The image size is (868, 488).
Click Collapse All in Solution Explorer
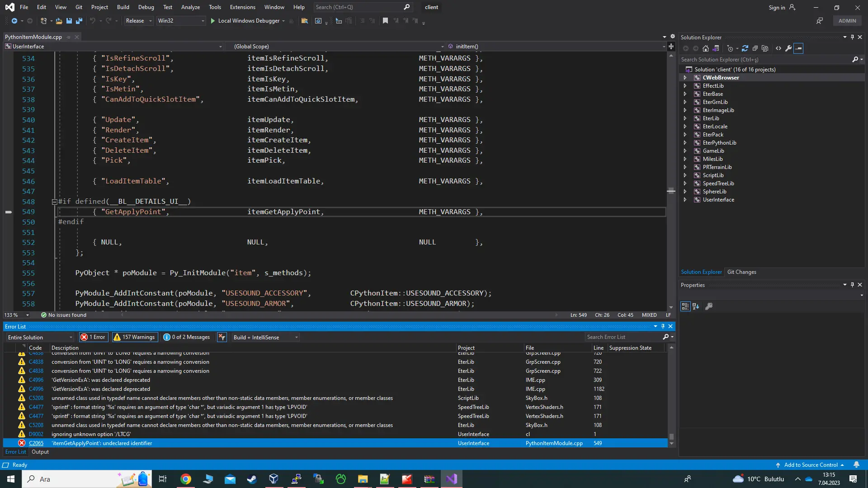click(x=755, y=48)
